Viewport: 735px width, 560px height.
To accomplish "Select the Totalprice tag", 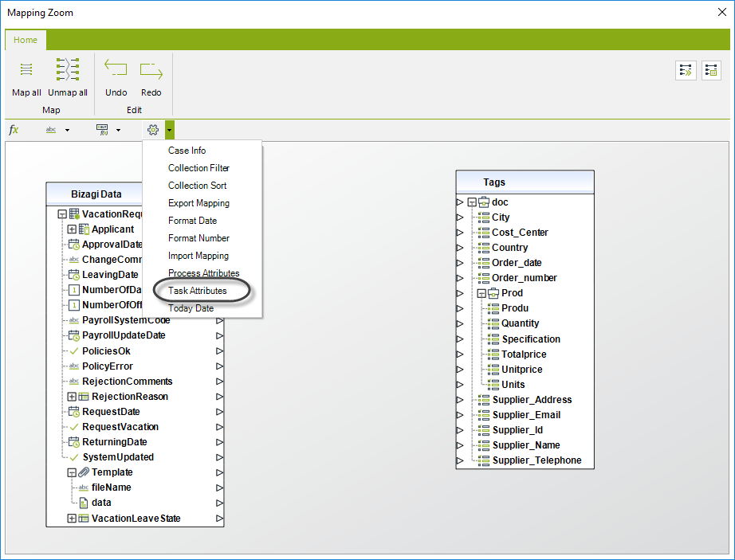I will (x=524, y=354).
